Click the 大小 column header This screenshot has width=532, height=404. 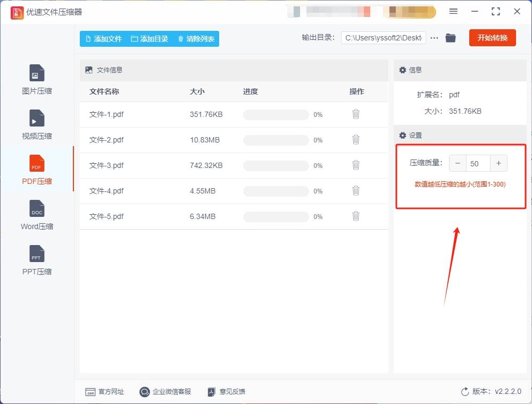pyautogui.click(x=197, y=91)
